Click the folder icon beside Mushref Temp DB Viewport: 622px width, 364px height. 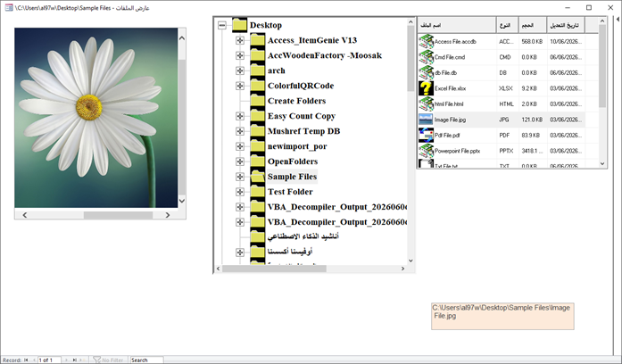257,131
